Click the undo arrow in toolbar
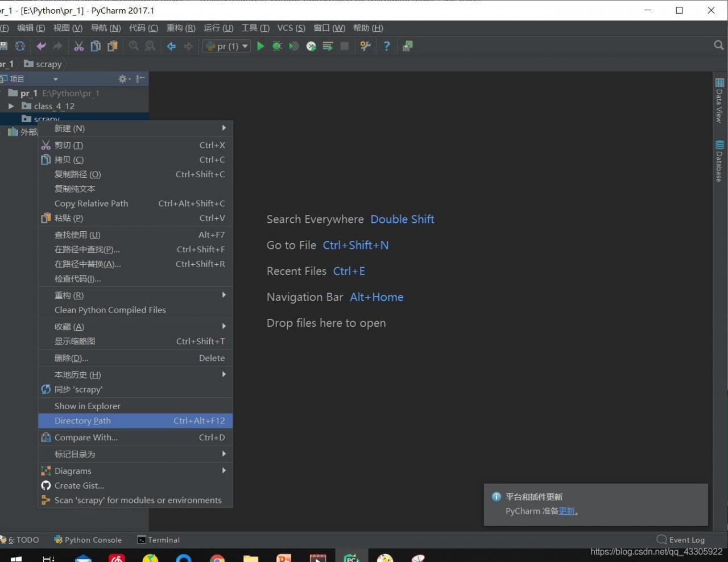The height and width of the screenshot is (562, 728). pyautogui.click(x=41, y=46)
